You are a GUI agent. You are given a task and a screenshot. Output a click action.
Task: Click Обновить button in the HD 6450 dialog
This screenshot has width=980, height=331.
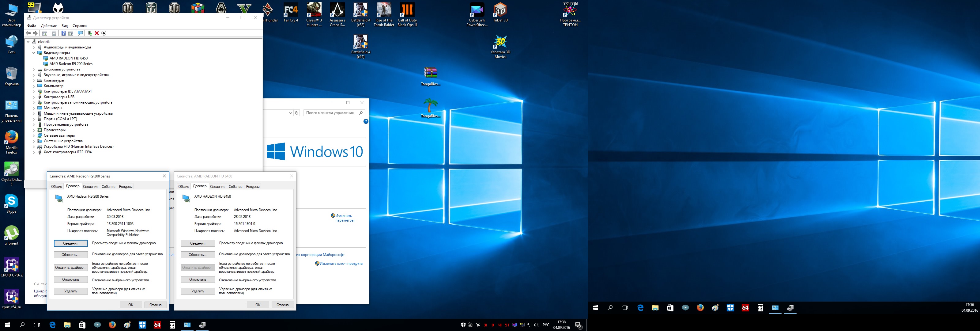(x=198, y=255)
